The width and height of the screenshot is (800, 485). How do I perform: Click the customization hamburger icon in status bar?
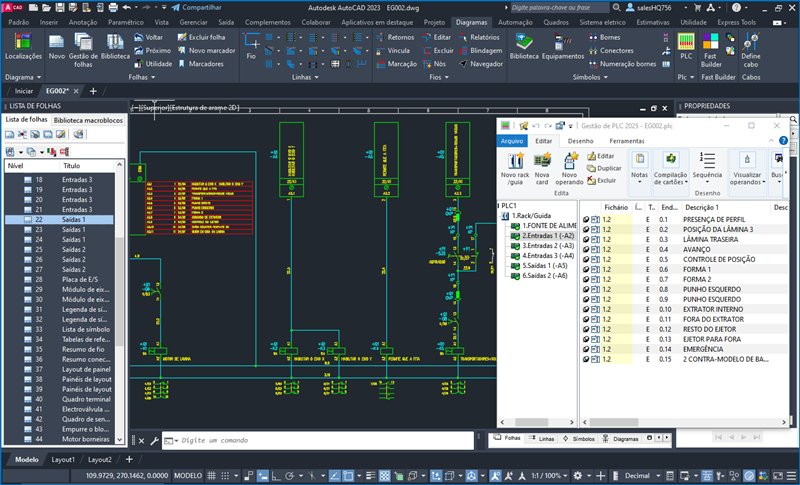coord(792,475)
